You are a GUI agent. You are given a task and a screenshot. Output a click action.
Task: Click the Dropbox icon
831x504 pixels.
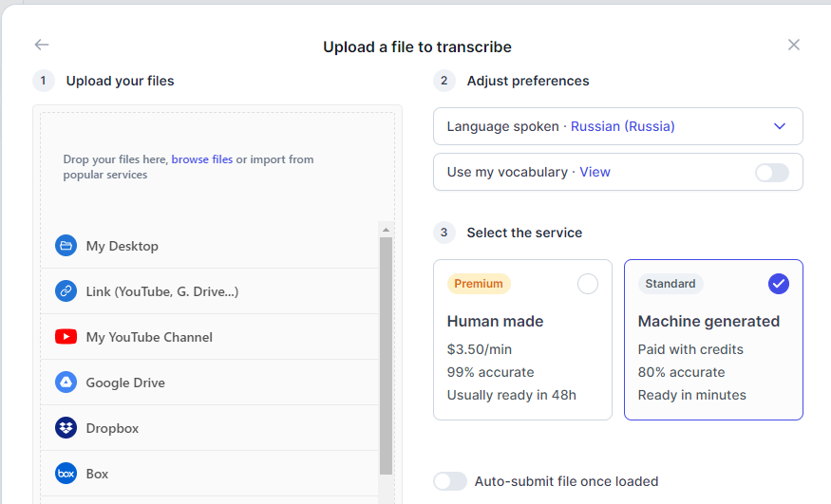click(x=66, y=428)
